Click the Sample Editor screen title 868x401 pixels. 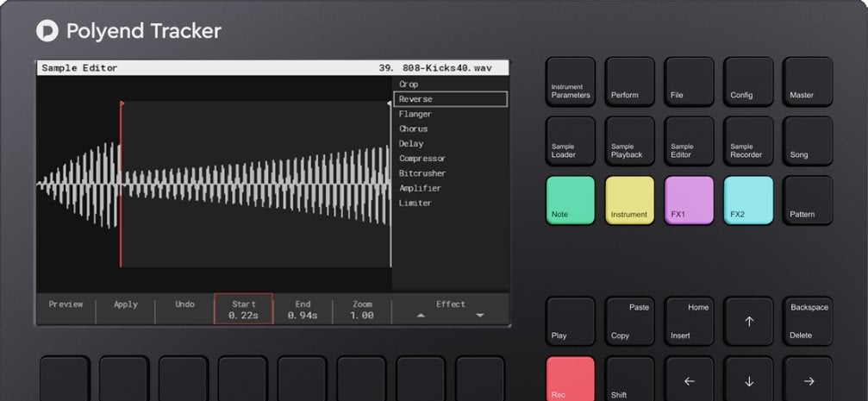pyautogui.click(x=79, y=68)
